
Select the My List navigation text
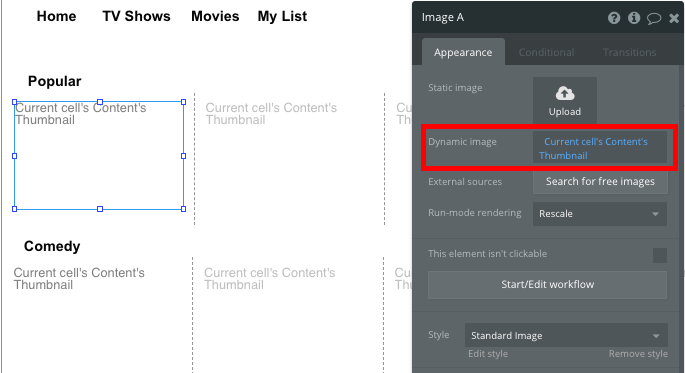tap(282, 17)
